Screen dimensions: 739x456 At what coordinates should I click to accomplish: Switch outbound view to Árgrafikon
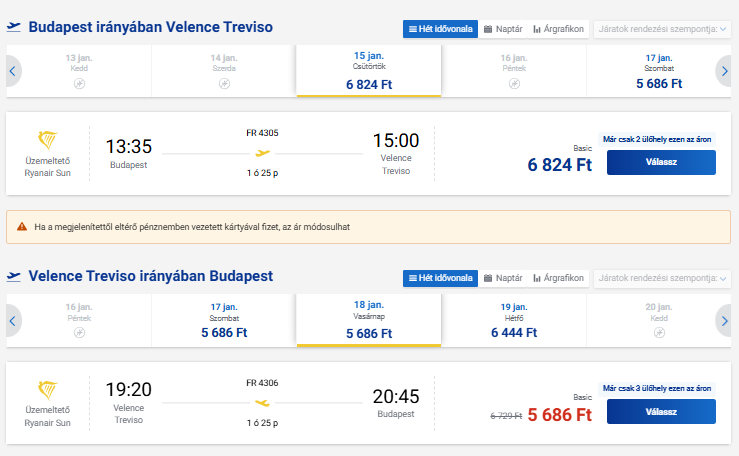coord(558,29)
